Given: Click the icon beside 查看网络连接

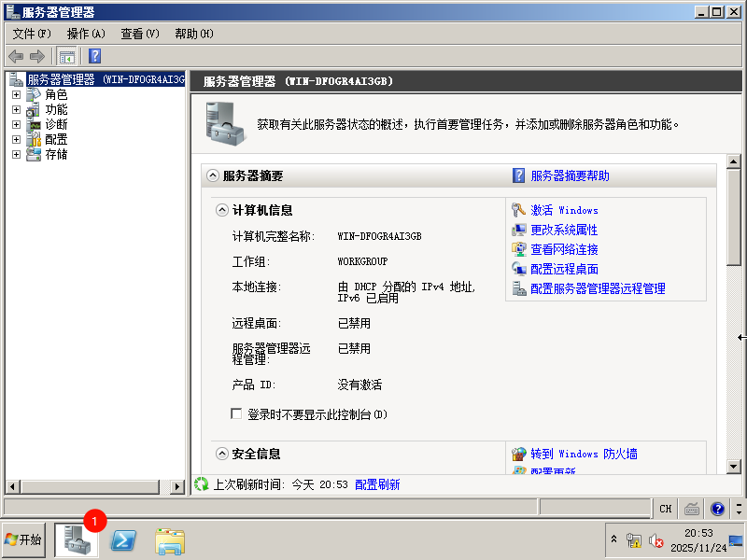Looking at the screenshot, I should 518,249.
